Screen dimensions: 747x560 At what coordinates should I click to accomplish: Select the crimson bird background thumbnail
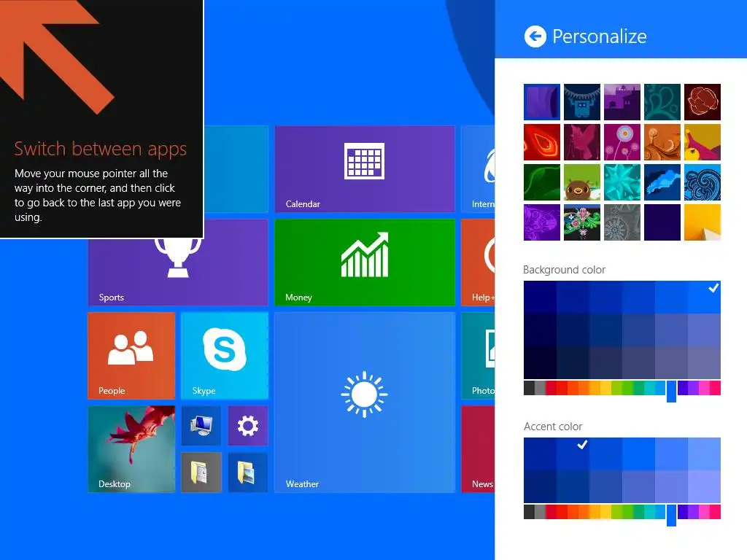[582, 142]
